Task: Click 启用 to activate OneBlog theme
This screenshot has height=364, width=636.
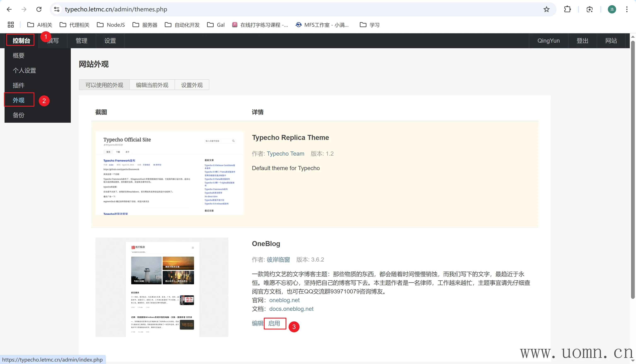Action: click(x=274, y=323)
